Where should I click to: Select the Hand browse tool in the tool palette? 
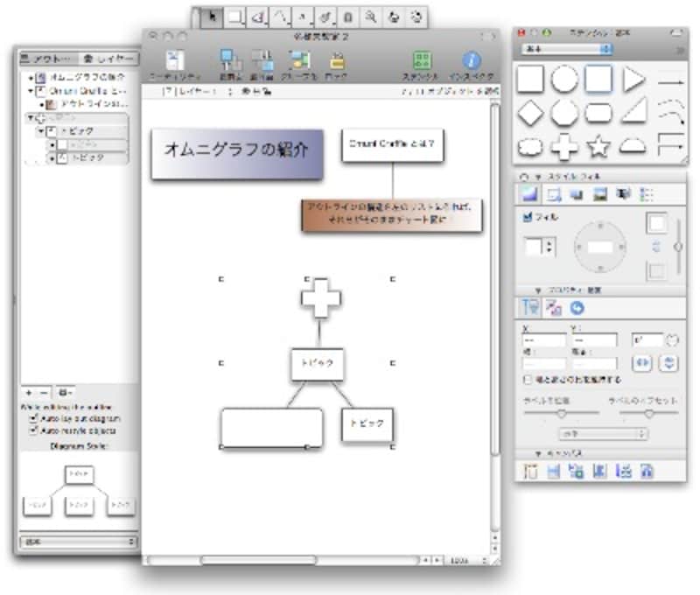click(x=394, y=17)
